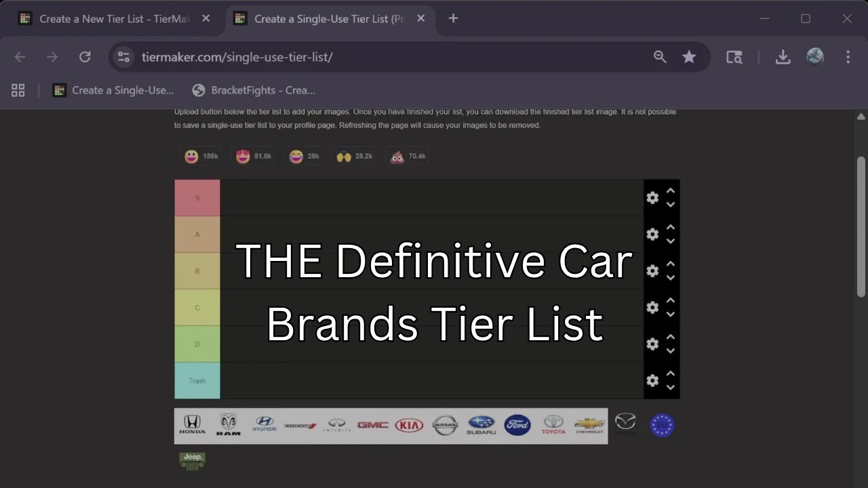
Task: Open settings gear for D tier row
Action: [x=652, y=344]
